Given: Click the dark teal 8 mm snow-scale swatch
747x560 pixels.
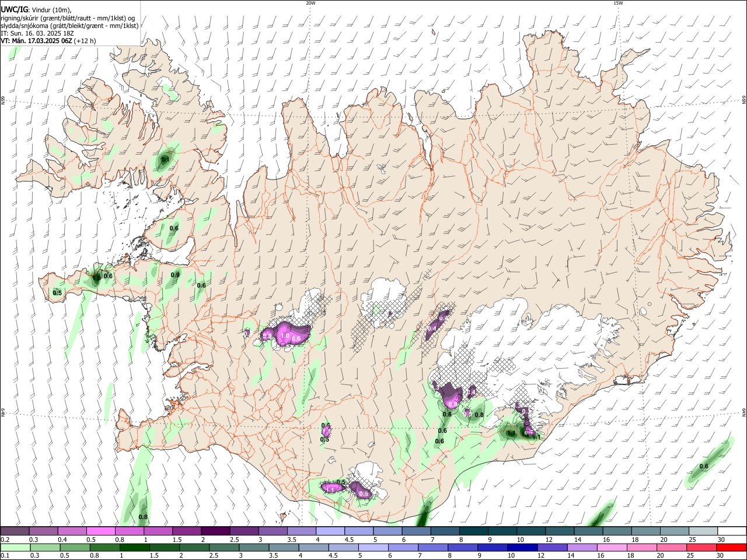Looking at the screenshot, I should [x=473, y=531].
